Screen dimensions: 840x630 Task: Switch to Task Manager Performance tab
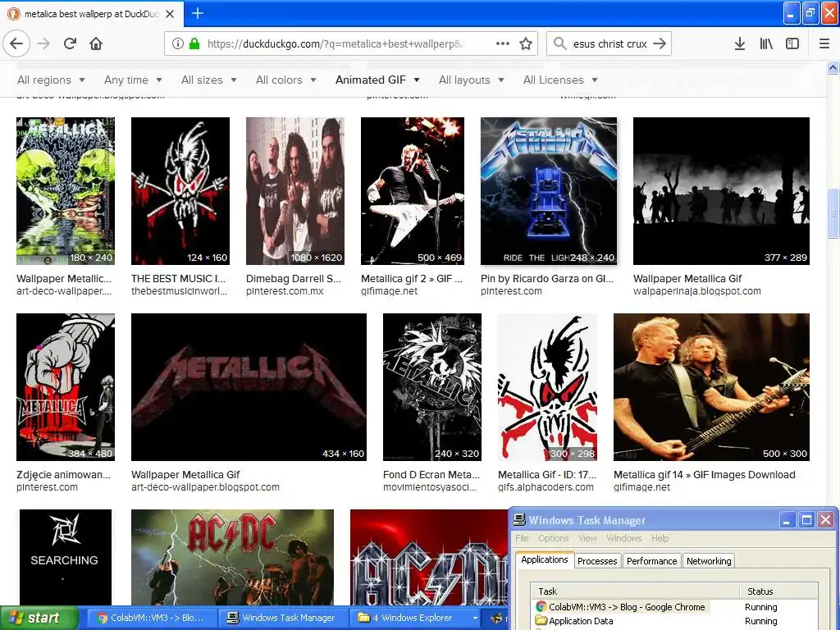coord(651,561)
